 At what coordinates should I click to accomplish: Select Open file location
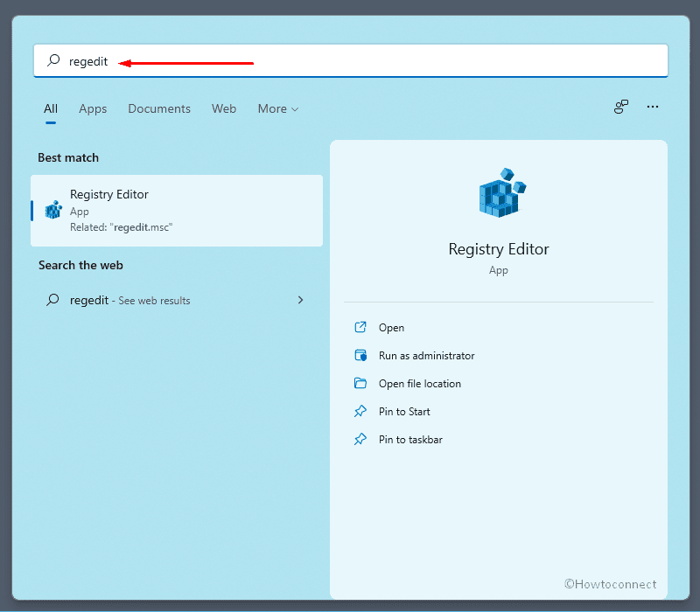point(420,384)
